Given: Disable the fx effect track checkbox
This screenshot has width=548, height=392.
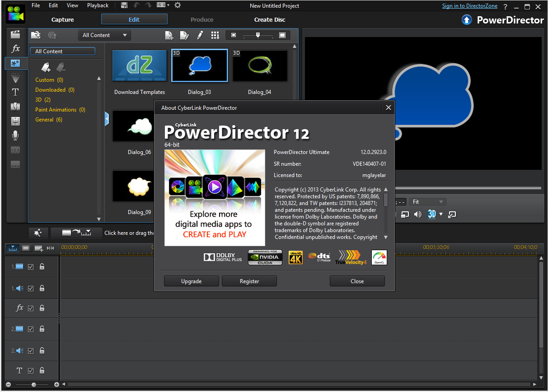Looking at the screenshot, I should (31, 308).
